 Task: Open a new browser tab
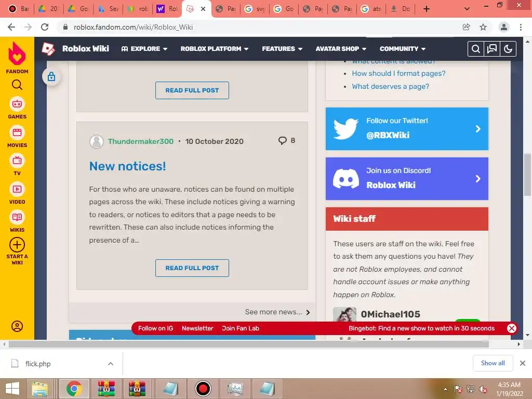coord(427,9)
